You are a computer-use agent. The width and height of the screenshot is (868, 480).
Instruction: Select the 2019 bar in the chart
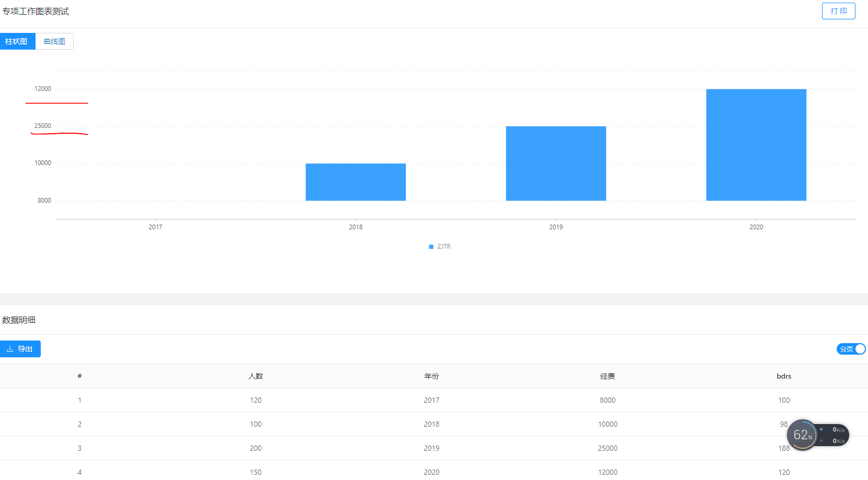point(556,163)
